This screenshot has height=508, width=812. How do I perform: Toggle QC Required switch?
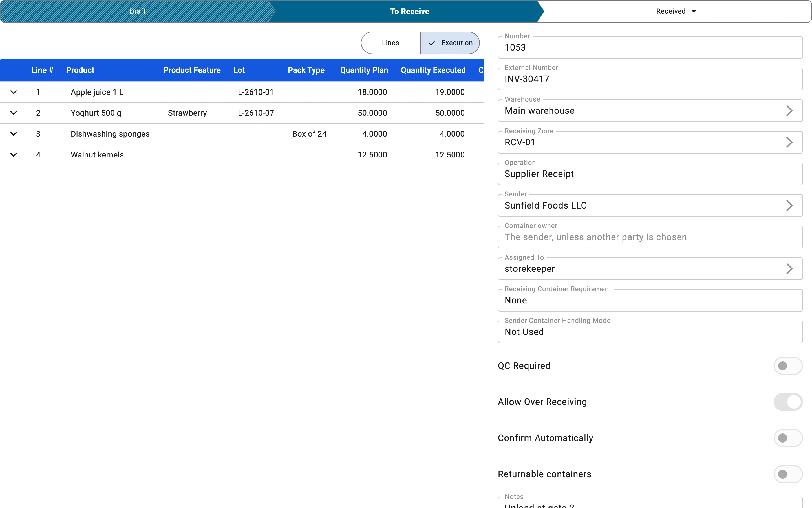click(788, 365)
